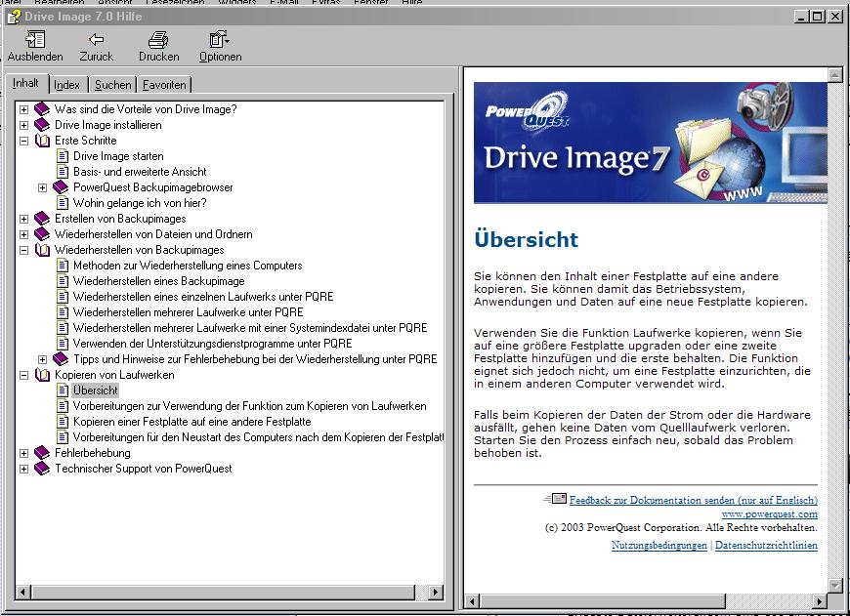The image size is (850, 616).
Task: Visit the www.powerquest.com link
Action: tap(769, 513)
